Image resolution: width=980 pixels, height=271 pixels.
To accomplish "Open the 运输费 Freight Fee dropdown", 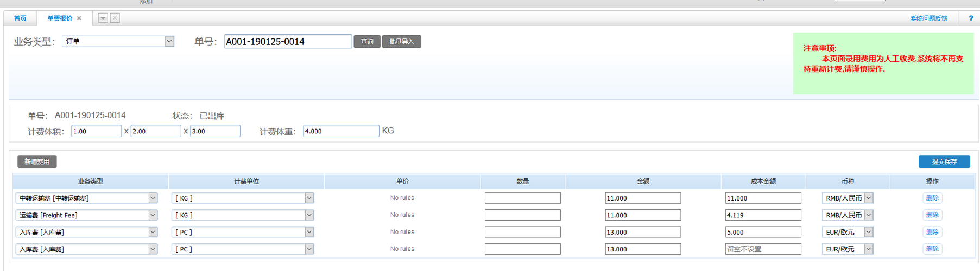I will tap(153, 215).
